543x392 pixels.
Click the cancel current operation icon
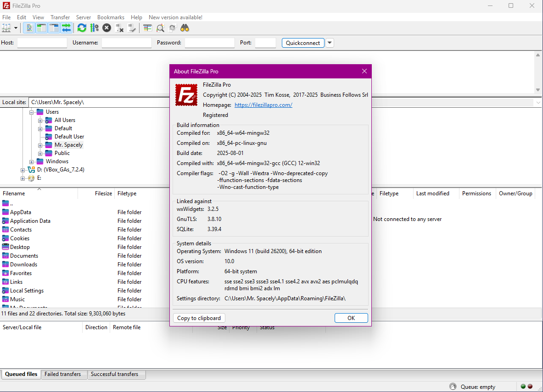coord(106,28)
